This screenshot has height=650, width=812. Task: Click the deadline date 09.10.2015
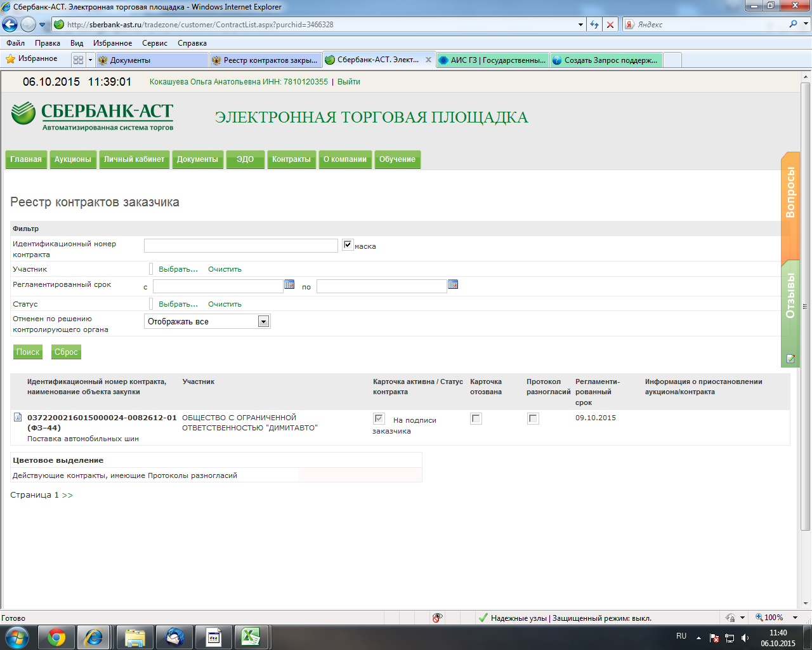(x=596, y=418)
